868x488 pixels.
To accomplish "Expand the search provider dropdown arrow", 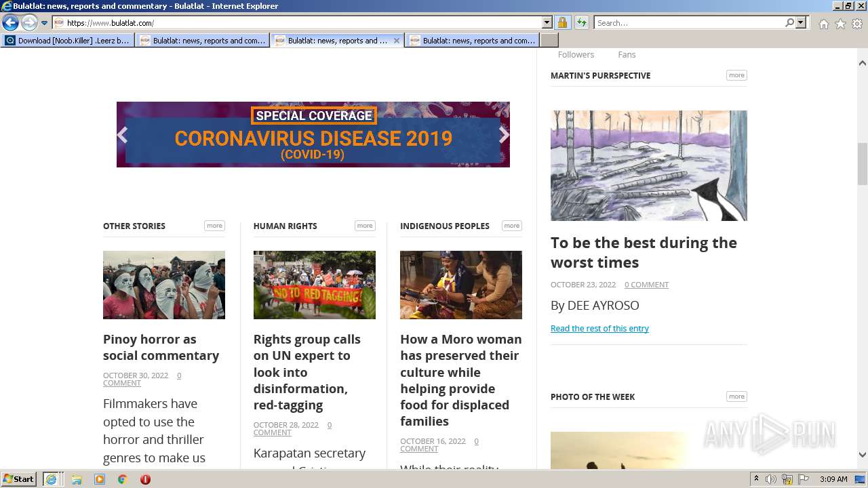I will click(801, 23).
